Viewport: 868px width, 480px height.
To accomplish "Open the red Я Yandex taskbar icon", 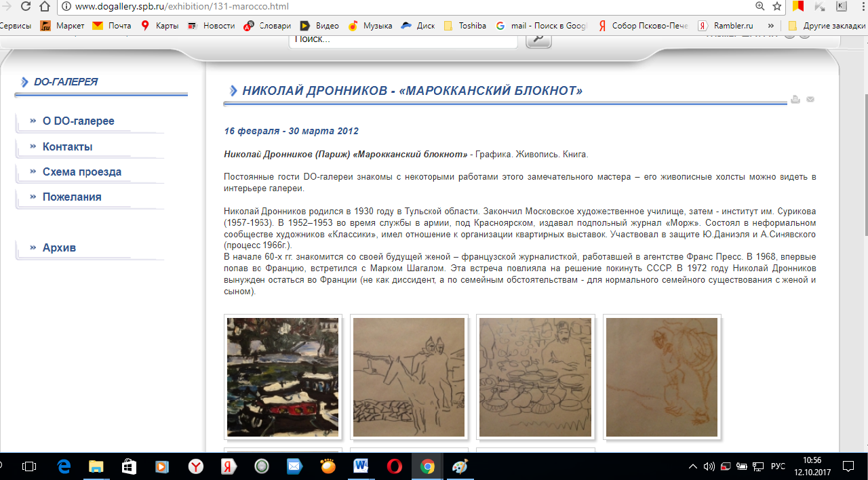I will coord(228,466).
